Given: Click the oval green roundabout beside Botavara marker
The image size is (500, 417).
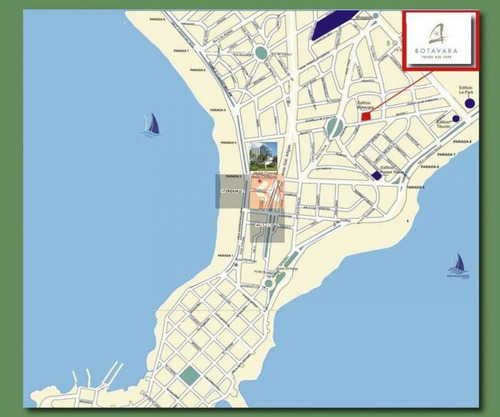Looking at the screenshot, I should (x=334, y=127).
